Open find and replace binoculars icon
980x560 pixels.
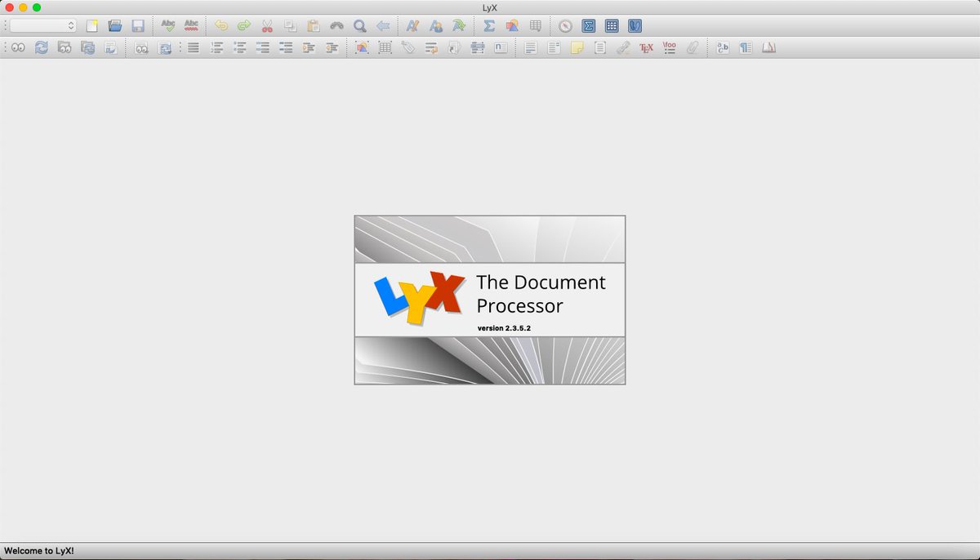click(x=336, y=26)
